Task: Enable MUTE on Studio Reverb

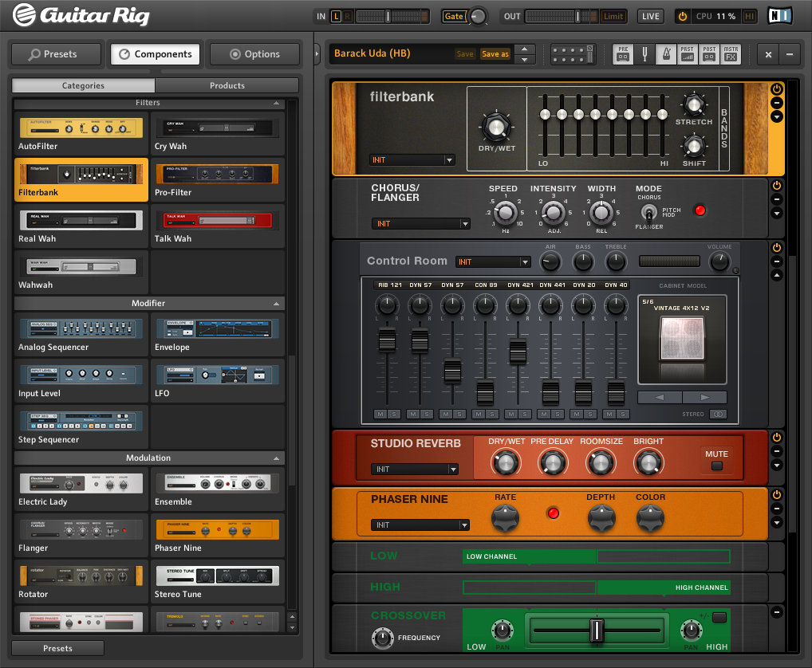Action: point(717,466)
